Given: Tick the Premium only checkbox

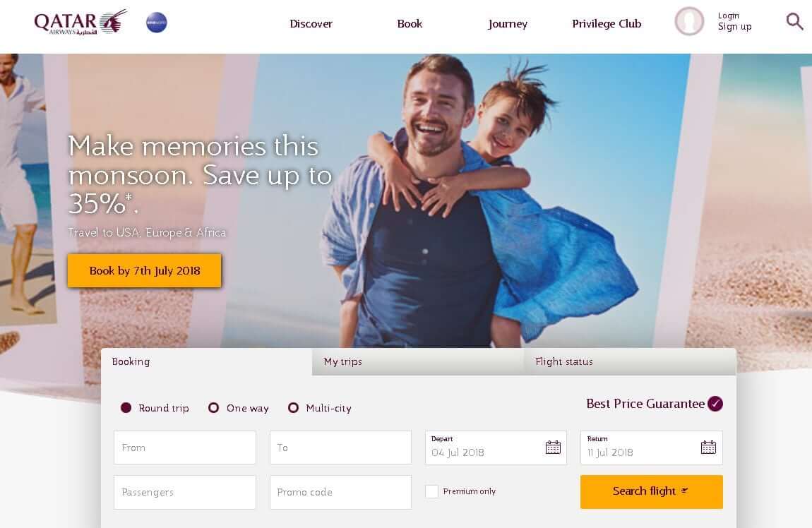Looking at the screenshot, I should (431, 491).
